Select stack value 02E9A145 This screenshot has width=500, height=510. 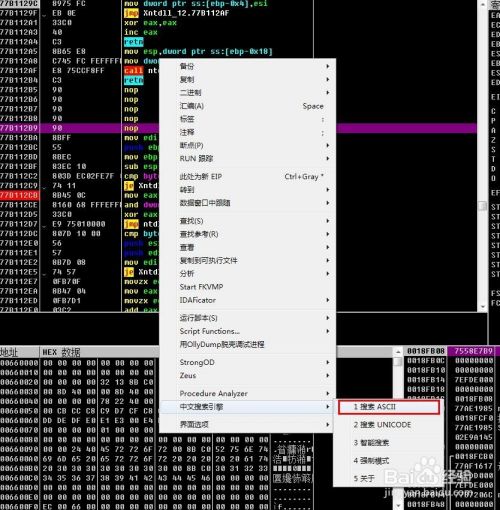pos(473,437)
